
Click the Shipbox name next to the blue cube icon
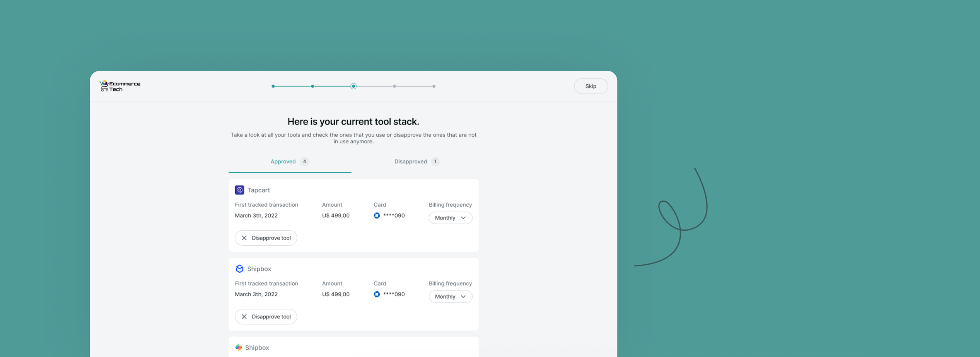pos(259,269)
